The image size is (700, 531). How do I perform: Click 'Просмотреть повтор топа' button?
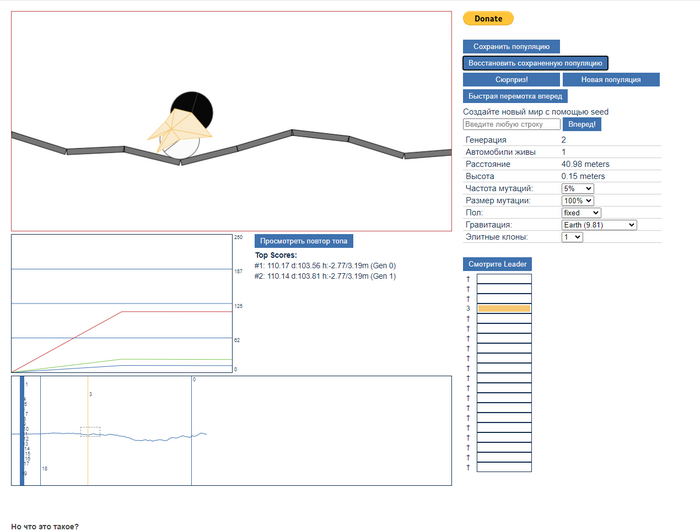pyautogui.click(x=304, y=241)
